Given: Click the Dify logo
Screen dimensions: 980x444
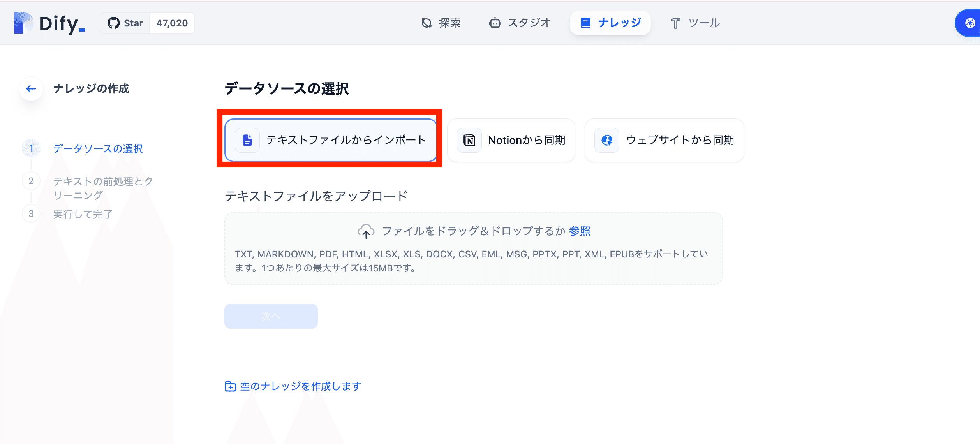Looking at the screenshot, I should coord(49,23).
